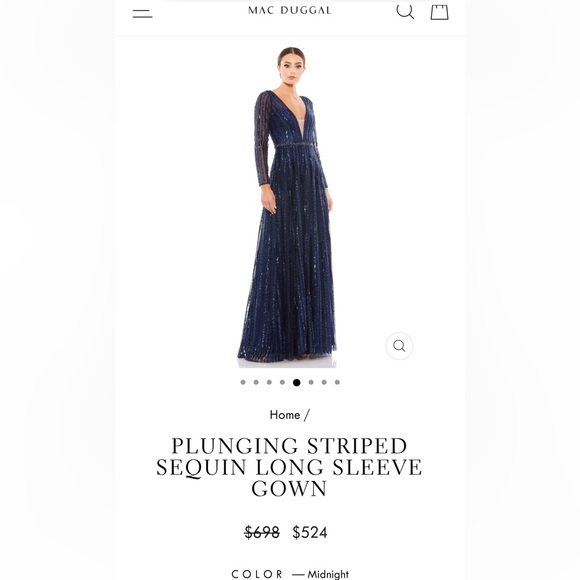Select the fourth image carousel dot
Image resolution: width=580 pixels, height=580 pixels.
(283, 382)
